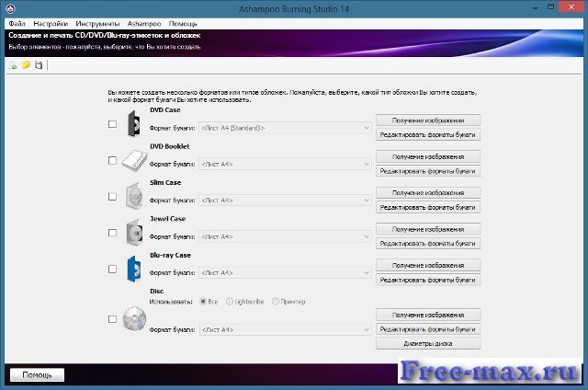Click the 'Slim Case' heading text
The width and height of the screenshot is (588, 390).
[x=165, y=182]
